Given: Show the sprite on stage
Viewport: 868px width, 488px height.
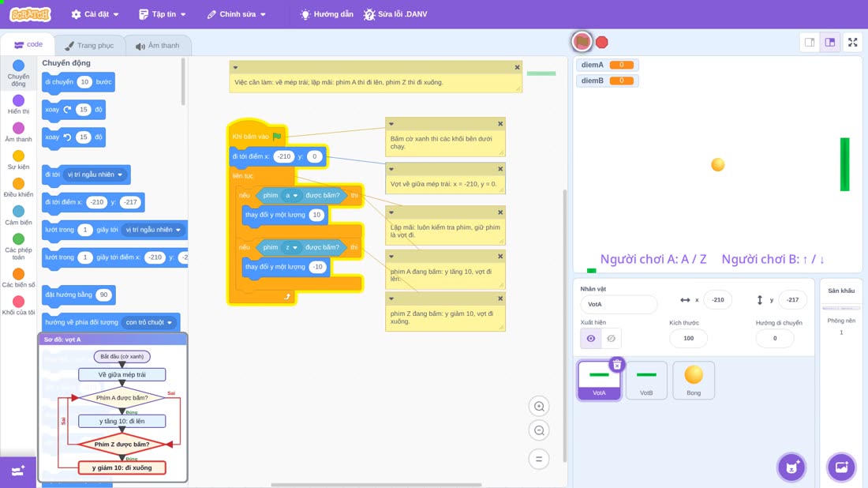Looking at the screenshot, I should click(591, 339).
